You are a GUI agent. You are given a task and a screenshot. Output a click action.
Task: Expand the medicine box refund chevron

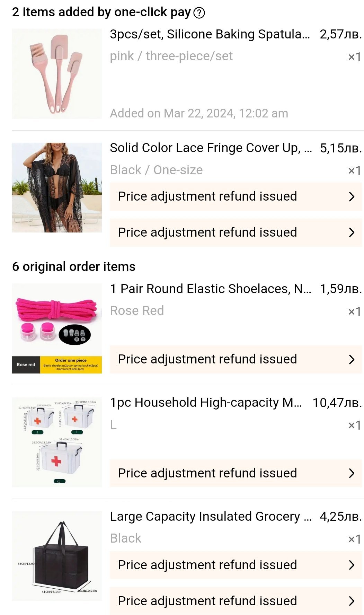point(352,473)
